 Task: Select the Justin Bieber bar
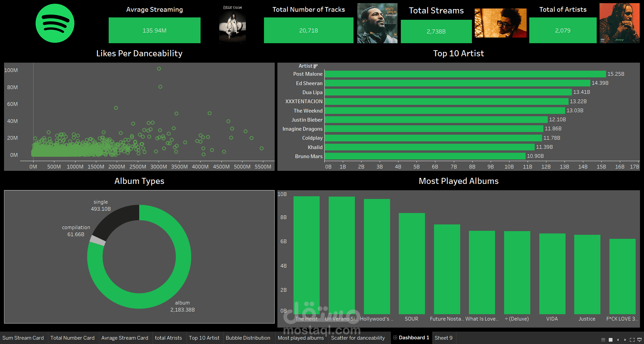[x=436, y=120]
